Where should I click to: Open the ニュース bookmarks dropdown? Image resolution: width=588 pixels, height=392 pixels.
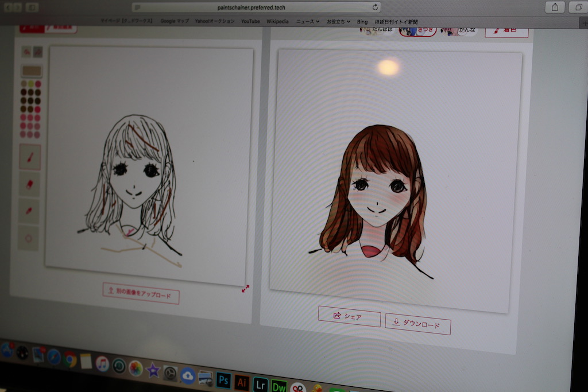[x=305, y=21]
